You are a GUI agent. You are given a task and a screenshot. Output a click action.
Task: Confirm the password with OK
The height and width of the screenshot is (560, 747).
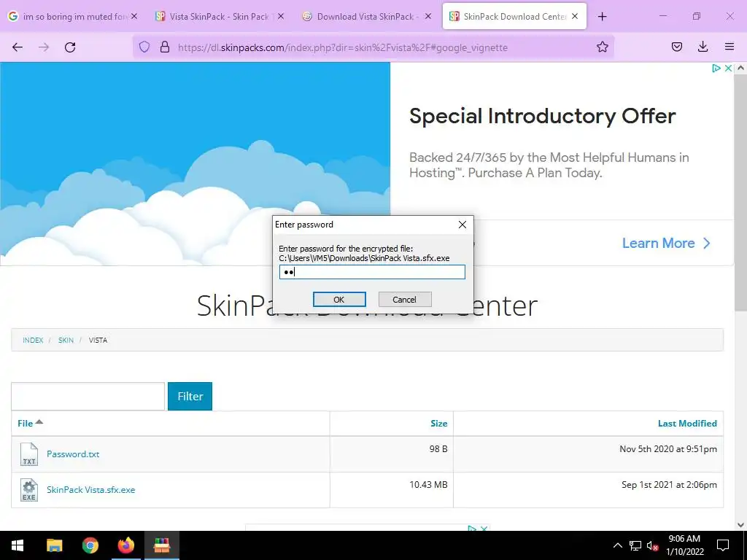(339, 300)
